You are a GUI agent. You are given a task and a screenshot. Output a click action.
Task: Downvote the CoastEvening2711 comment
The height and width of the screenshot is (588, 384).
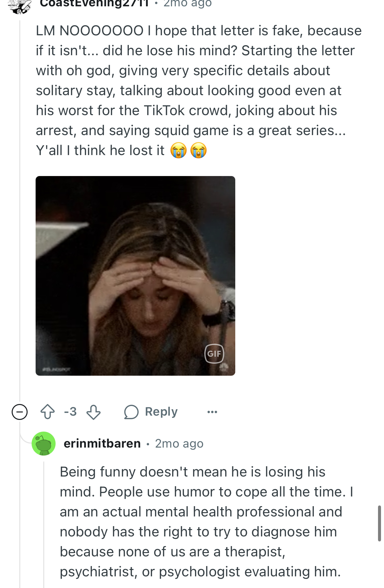click(94, 412)
